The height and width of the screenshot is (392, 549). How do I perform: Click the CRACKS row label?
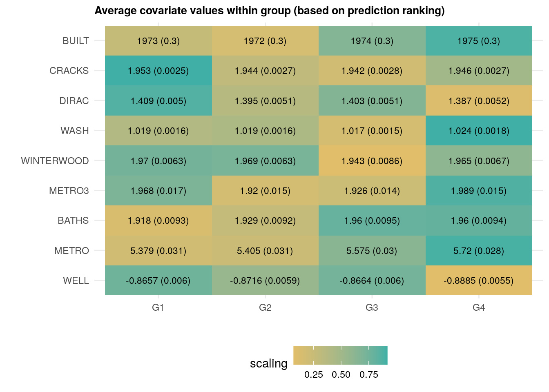(x=69, y=71)
